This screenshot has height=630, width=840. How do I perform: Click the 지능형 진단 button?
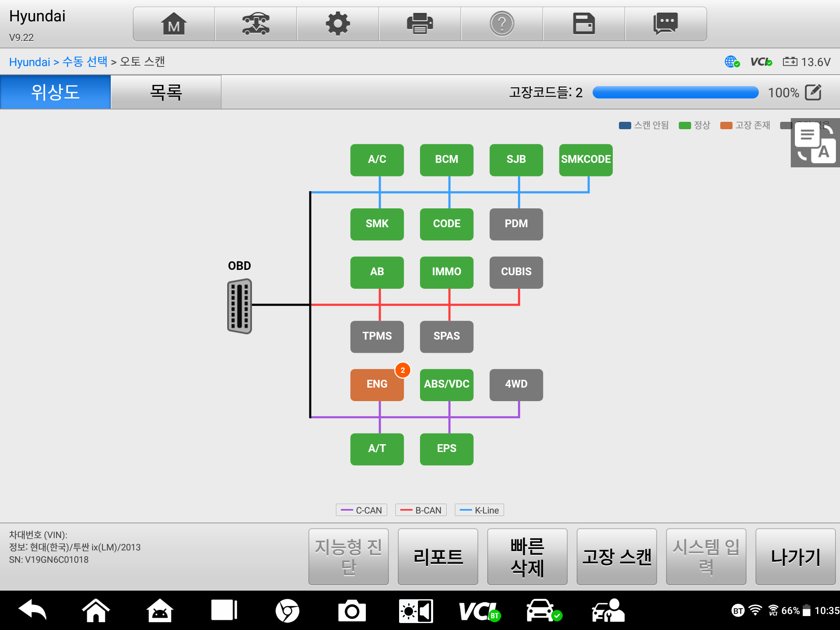pos(349,557)
